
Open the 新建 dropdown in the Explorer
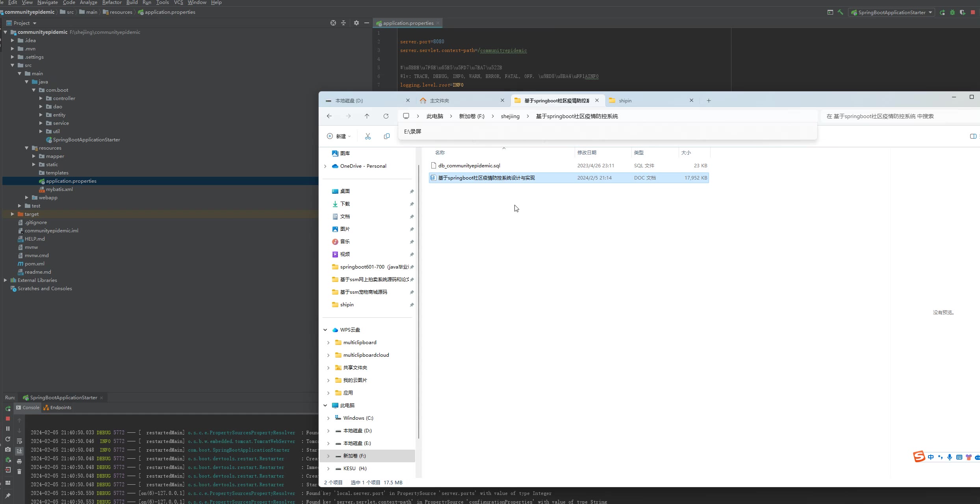(339, 136)
